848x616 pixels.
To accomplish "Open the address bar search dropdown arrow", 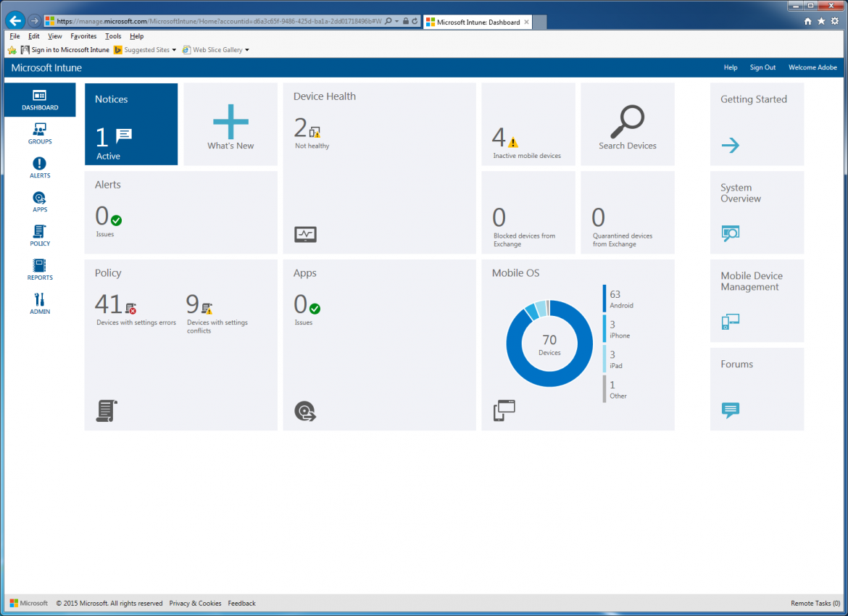I will (x=397, y=22).
